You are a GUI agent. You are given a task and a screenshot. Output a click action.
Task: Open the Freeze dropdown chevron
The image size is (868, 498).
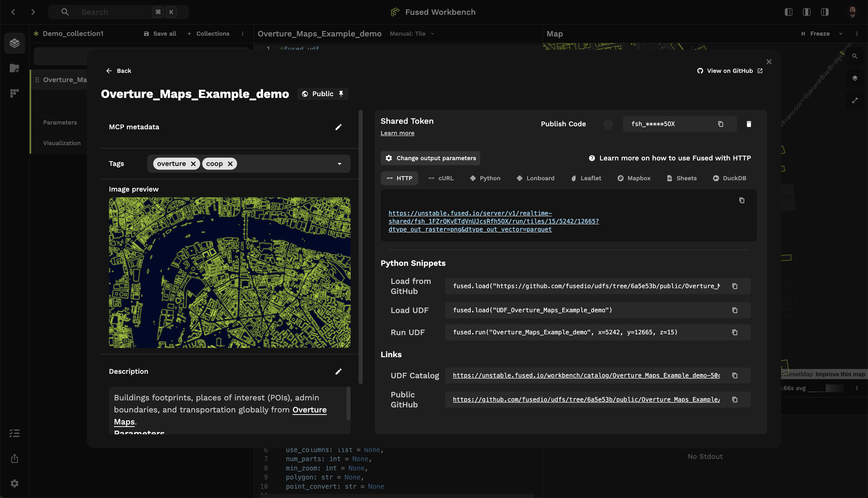[841, 34]
